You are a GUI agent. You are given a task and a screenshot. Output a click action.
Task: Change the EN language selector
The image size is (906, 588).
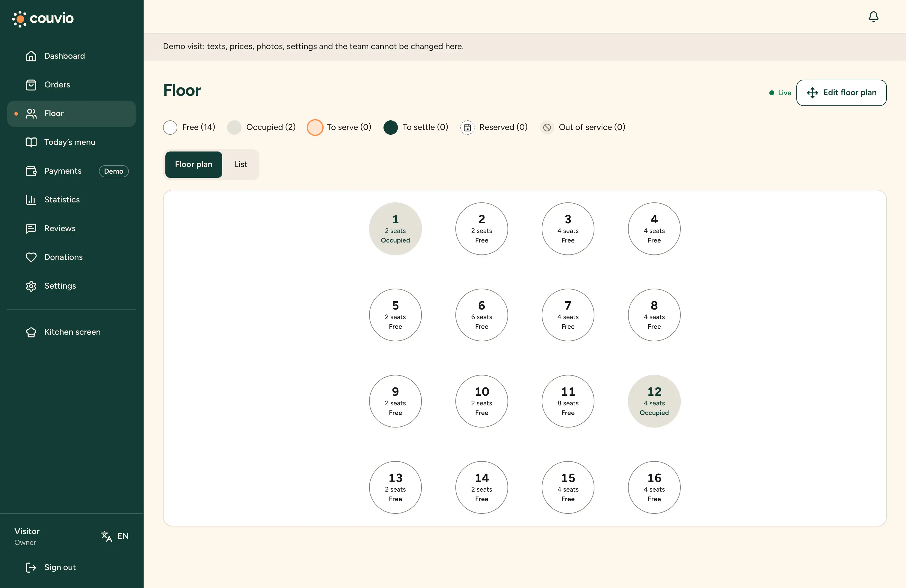coord(115,536)
